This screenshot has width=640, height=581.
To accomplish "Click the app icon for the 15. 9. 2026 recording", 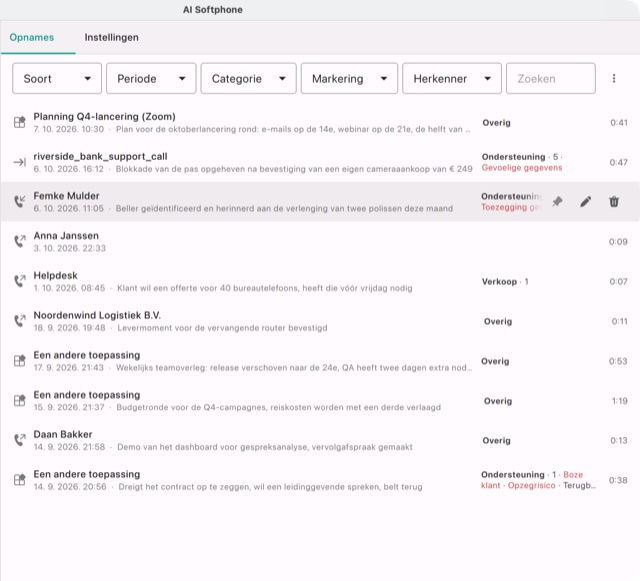I will (x=20, y=401).
